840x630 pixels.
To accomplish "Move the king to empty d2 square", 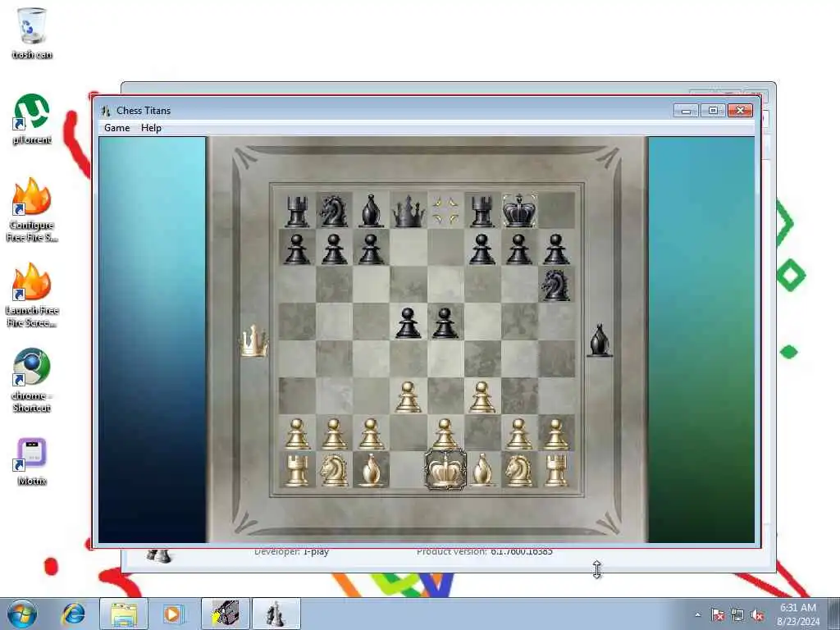I will [x=408, y=433].
